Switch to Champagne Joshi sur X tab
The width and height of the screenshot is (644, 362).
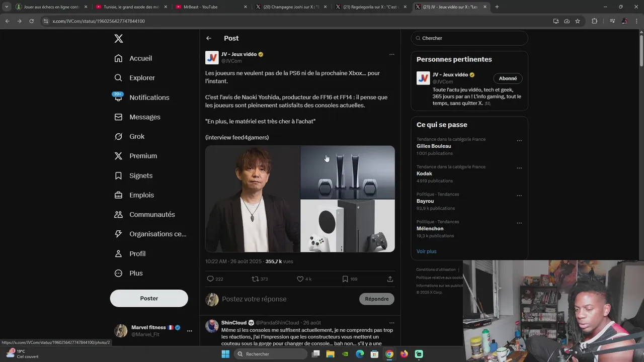[x=291, y=7]
